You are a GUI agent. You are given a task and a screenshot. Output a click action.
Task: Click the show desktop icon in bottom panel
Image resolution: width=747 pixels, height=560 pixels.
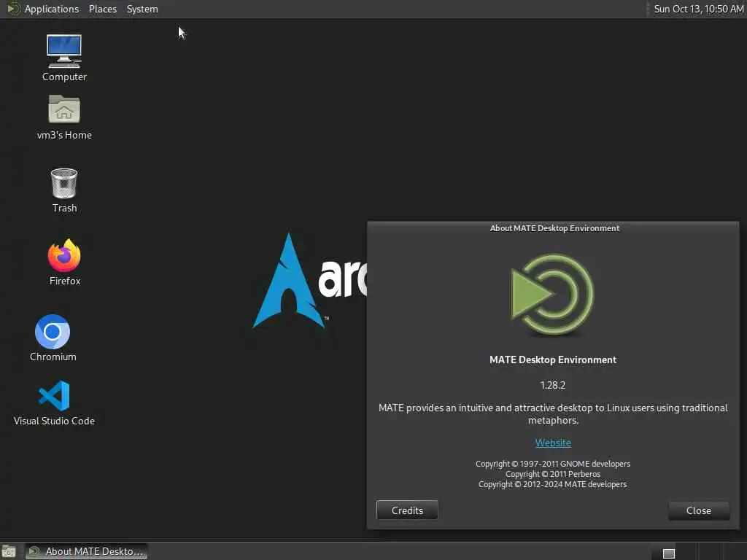[x=9, y=551]
